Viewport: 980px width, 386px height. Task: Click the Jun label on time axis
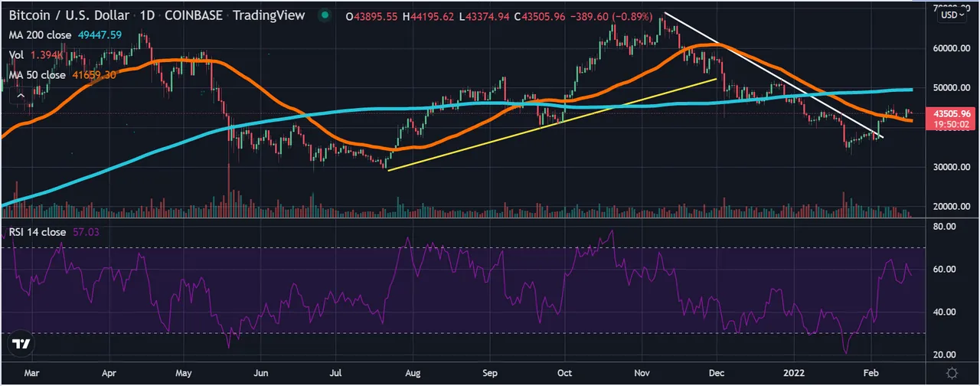[x=261, y=373]
